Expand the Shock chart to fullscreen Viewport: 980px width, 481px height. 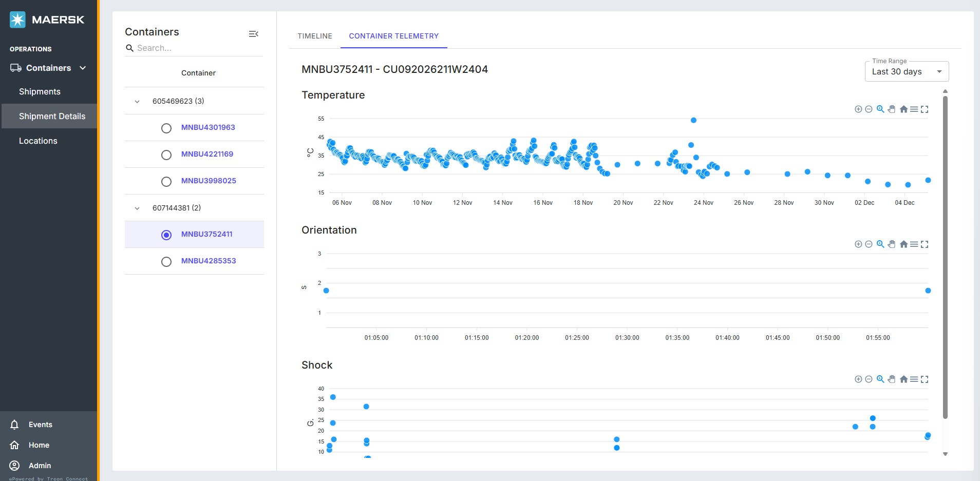[x=925, y=379]
